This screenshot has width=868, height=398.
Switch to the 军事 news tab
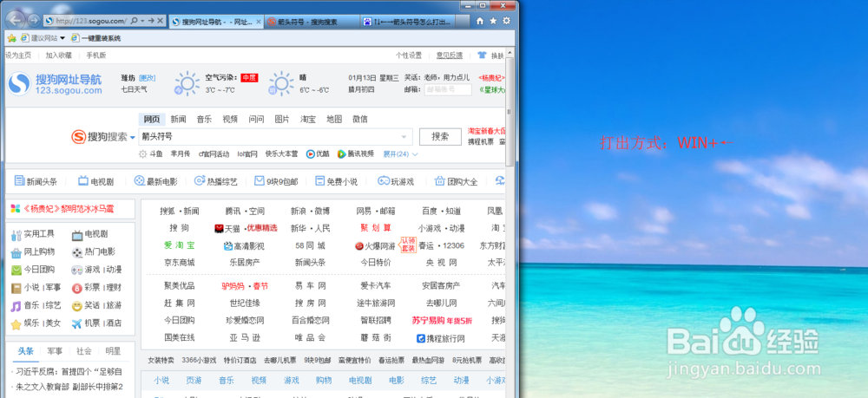55,351
